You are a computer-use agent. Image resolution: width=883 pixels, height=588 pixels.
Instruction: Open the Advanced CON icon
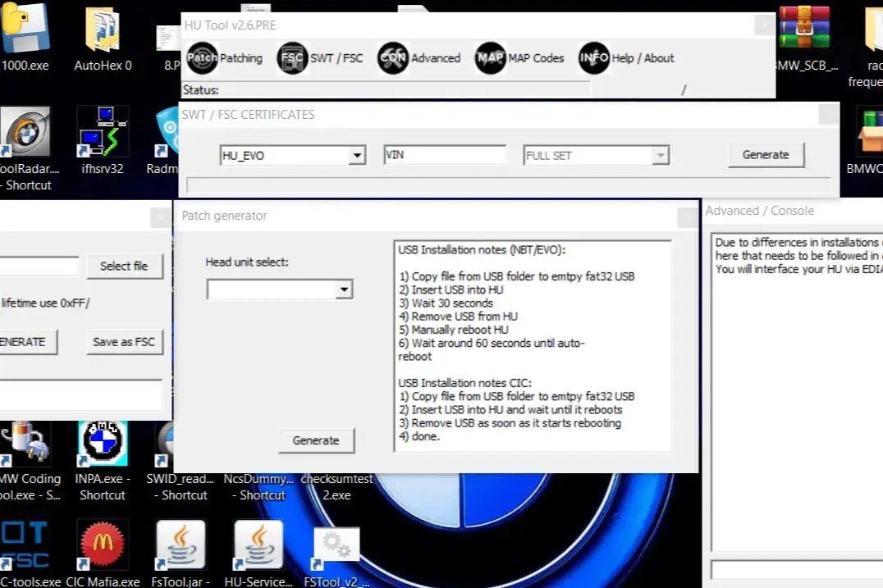click(x=392, y=58)
